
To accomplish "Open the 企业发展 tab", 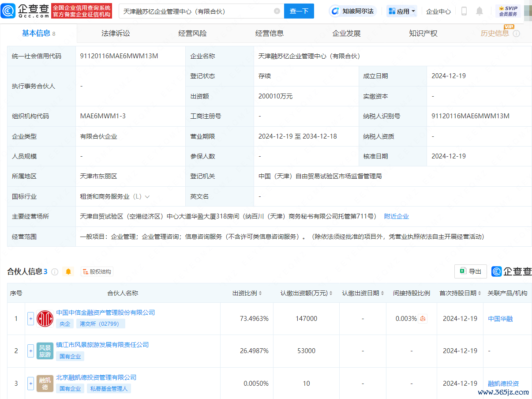I will (346, 33).
